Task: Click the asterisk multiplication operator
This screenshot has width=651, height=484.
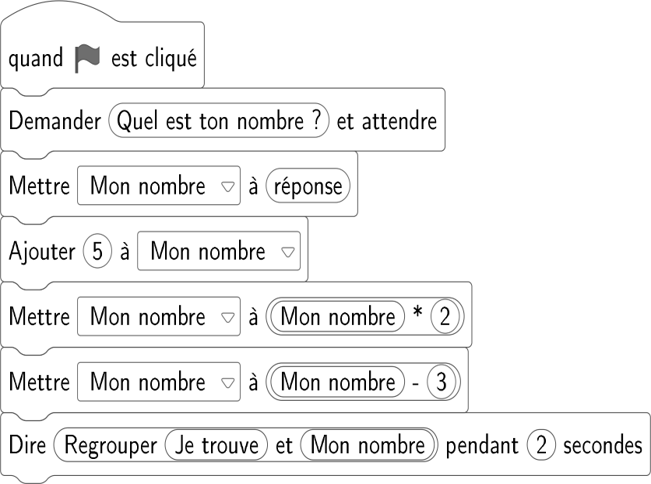Action: (x=415, y=317)
